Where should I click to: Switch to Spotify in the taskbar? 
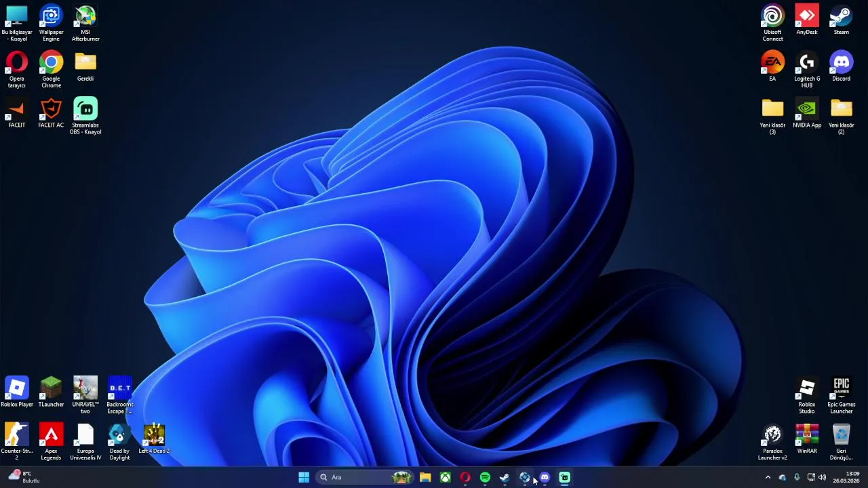(x=485, y=477)
